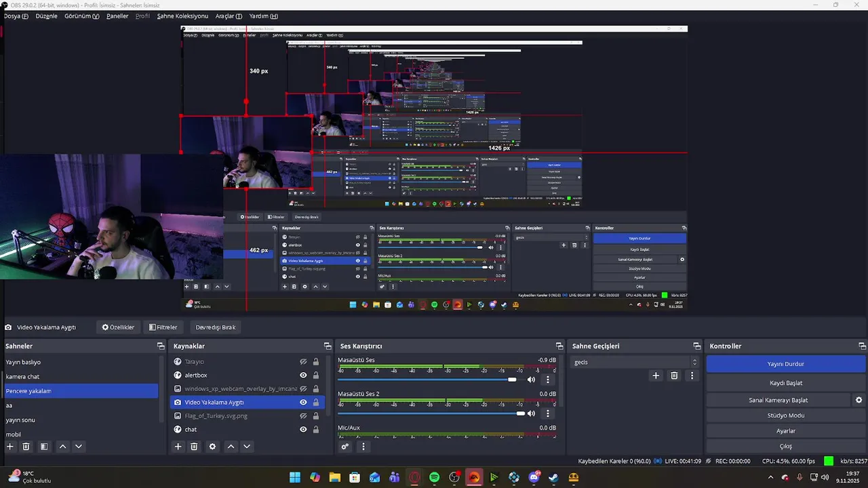The width and height of the screenshot is (868, 488).
Task: Click the Devredışı Bırak button
Action: pos(216,327)
